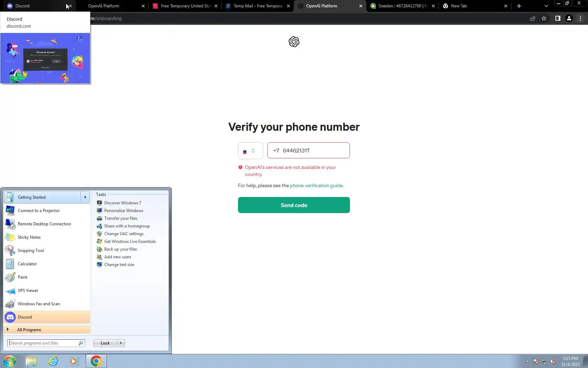Expand All Programs list
Viewport: 588px width, 368px height.
(47, 330)
